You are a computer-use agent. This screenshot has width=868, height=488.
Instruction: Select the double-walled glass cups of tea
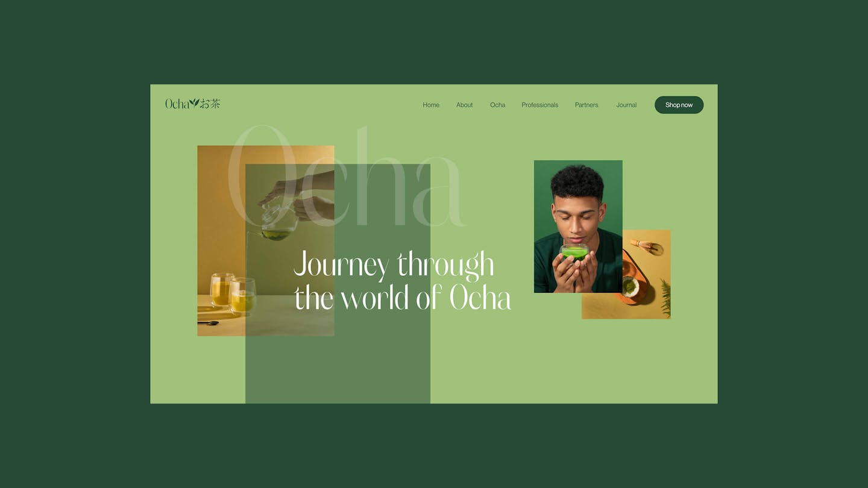click(x=233, y=293)
